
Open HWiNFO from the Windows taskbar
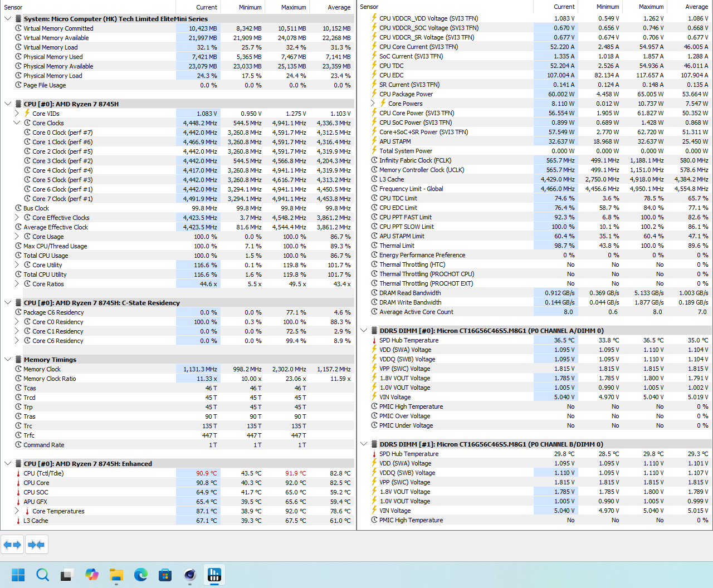(x=214, y=574)
